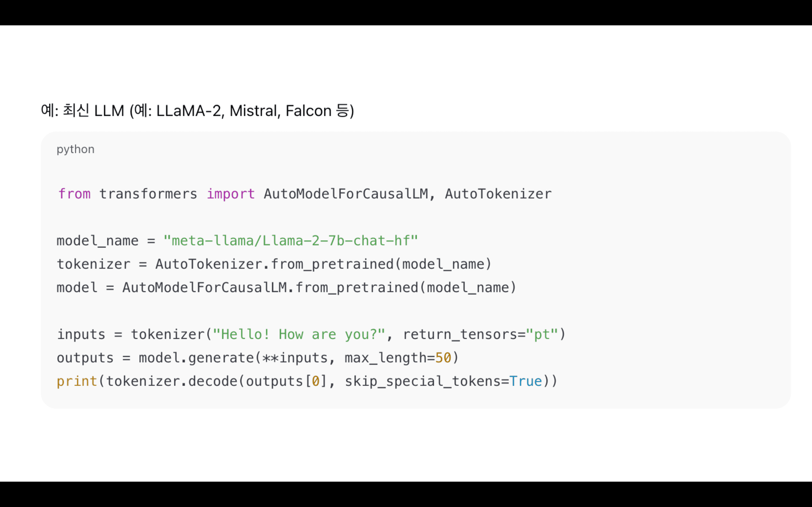Image resolution: width=812 pixels, height=507 pixels.
Task: Click "AutoModelForCausalLM" in the import line
Action: pos(346,194)
